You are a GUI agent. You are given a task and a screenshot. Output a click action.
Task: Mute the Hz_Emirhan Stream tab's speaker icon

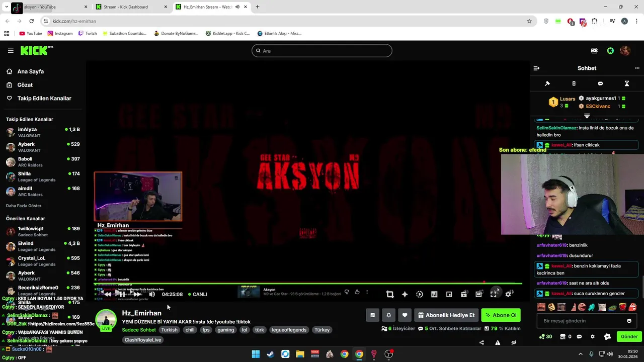(x=237, y=7)
